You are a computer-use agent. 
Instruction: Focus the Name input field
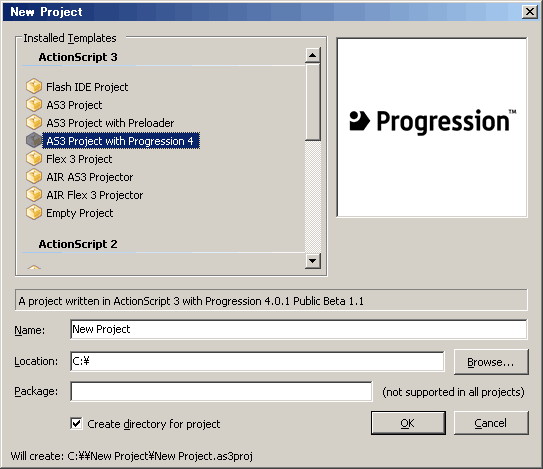point(299,329)
